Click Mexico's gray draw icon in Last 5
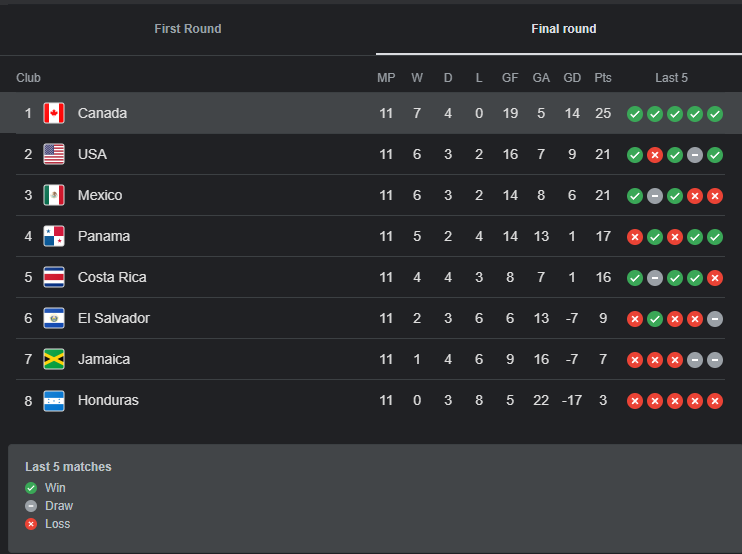Viewport: 742px width, 554px height. (x=655, y=196)
